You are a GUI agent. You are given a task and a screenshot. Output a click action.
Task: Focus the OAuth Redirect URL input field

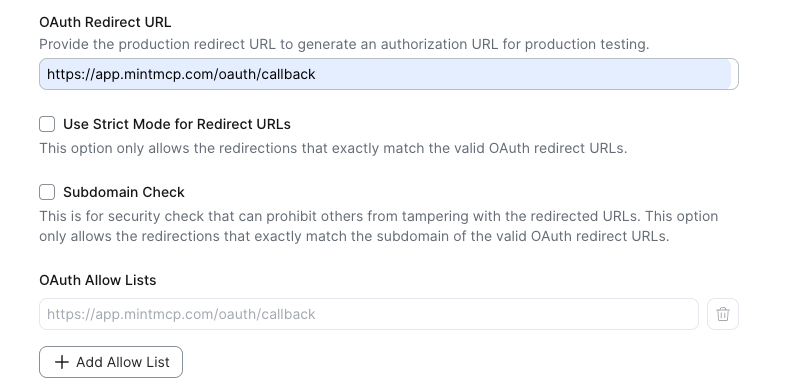point(389,74)
